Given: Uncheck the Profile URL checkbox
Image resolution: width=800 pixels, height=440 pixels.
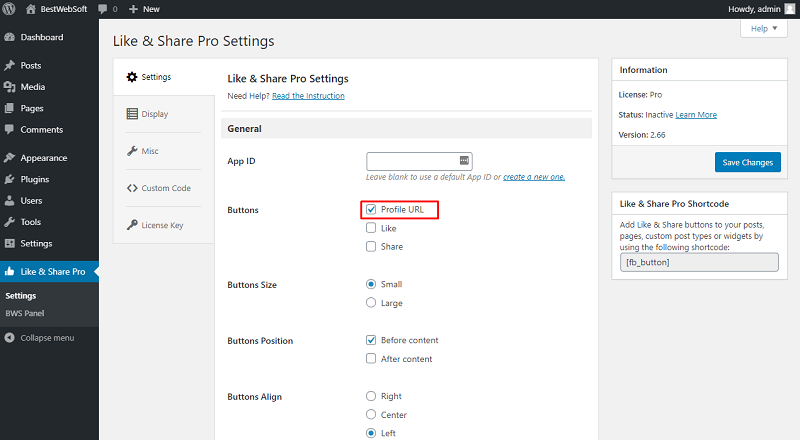Looking at the screenshot, I should 371,209.
